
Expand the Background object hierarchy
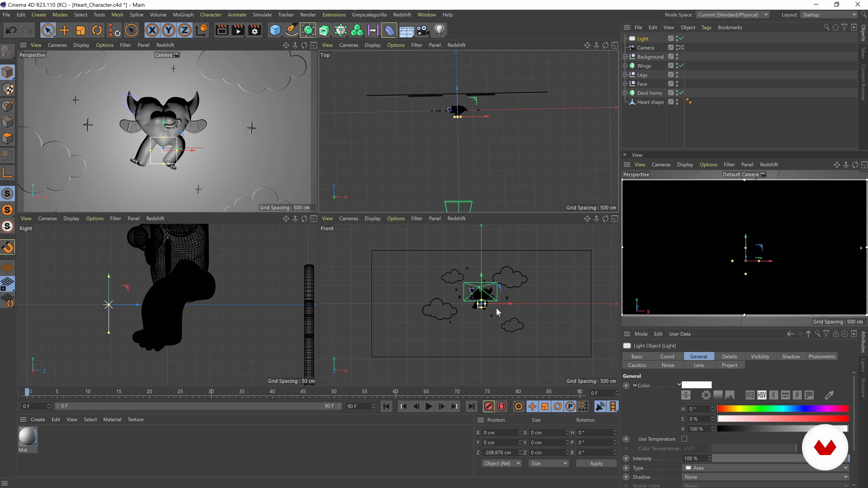coord(625,56)
